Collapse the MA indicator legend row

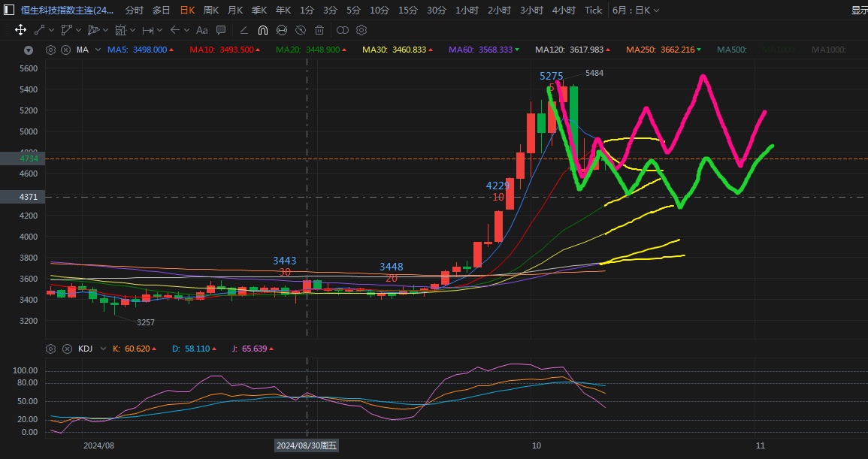tap(29, 50)
